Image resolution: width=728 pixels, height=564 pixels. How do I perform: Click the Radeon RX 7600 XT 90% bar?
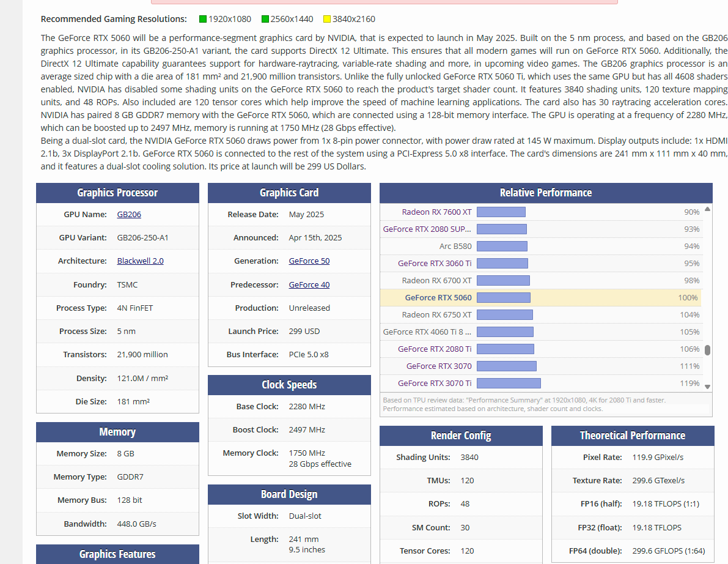[x=501, y=212]
